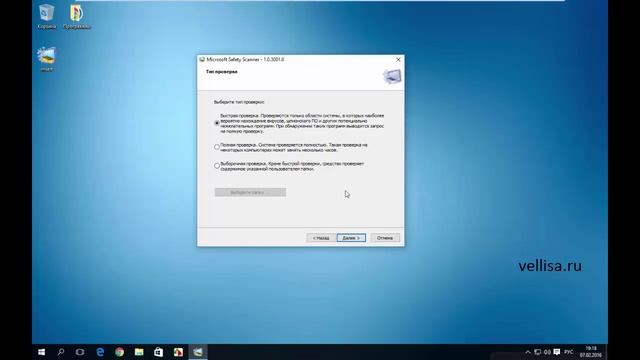
Task: Open the msert desktop shortcut icon
Action: coord(47,59)
